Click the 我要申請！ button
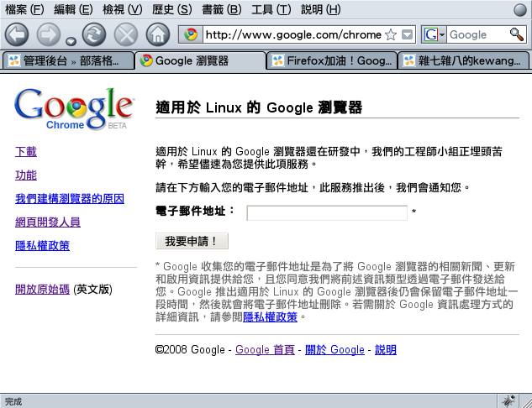 (192, 241)
